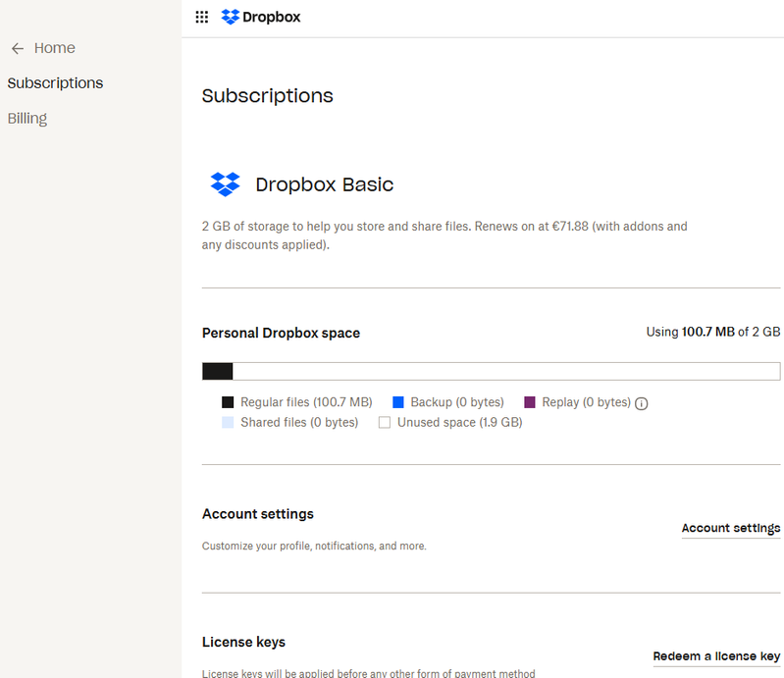
Task: Click the Personal Dropbox space heading
Action: 281,334
